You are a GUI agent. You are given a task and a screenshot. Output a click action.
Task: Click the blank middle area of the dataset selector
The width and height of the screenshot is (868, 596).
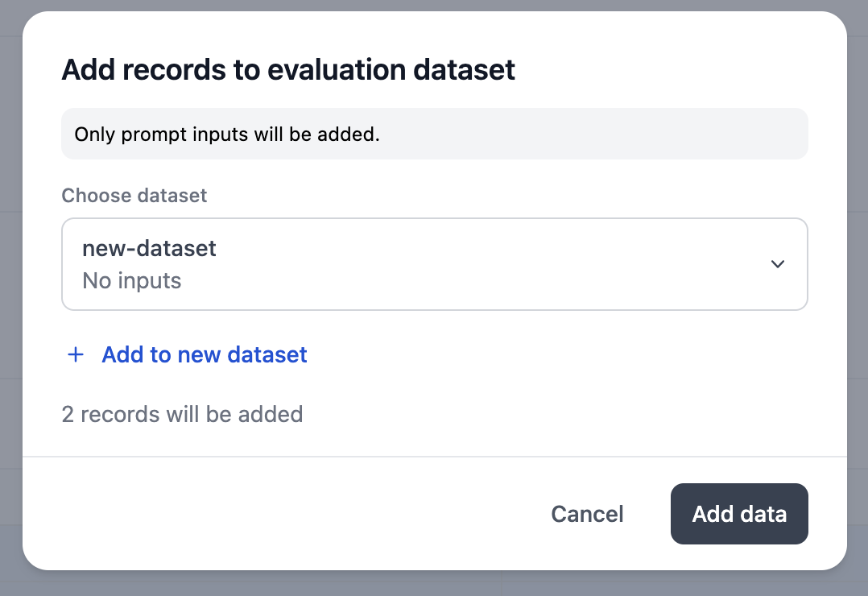tap(483, 264)
